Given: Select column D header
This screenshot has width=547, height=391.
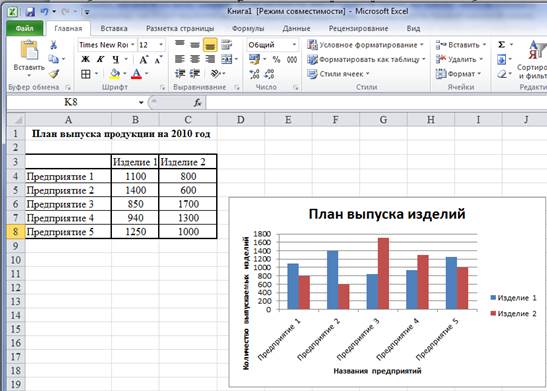Looking at the screenshot, I should 241,120.
